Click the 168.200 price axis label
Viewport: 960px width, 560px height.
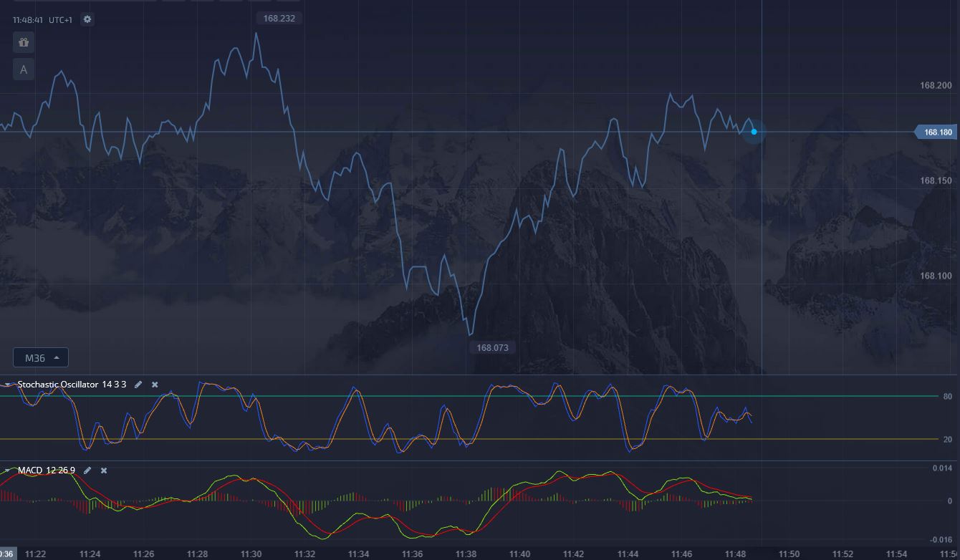pyautogui.click(x=936, y=85)
